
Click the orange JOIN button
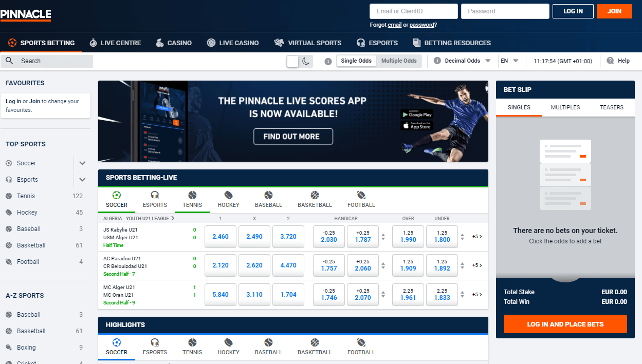(614, 11)
